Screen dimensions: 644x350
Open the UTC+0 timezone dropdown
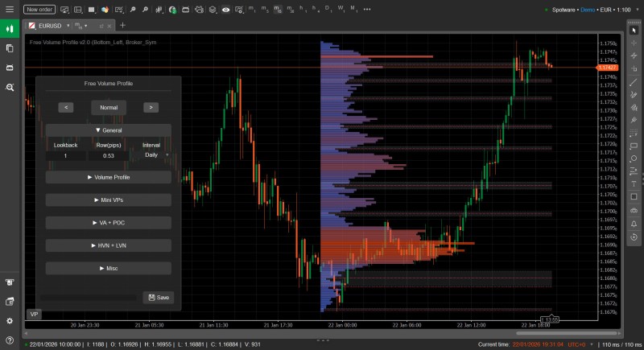[580, 344]
